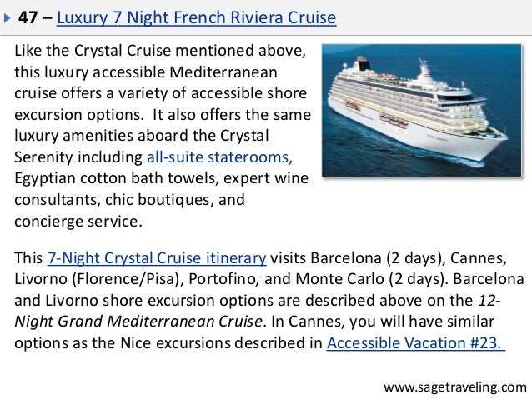Screen dimensions: 532x399
Task: Open Luxury 7 Night French Riviera Cruise link
Action: pyautogui.click(x=197, y=18)
